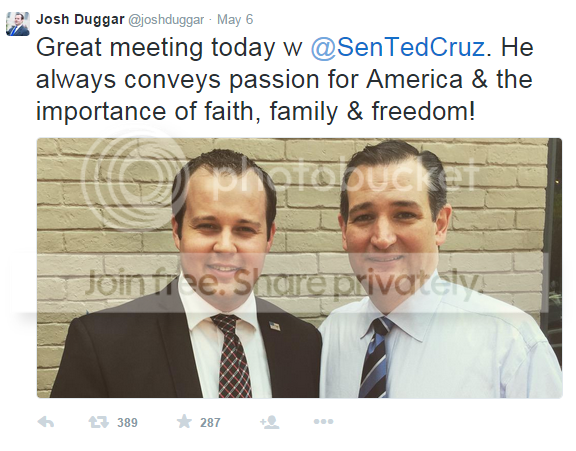Open the more options ellipsis icon

pyautogui.click(x=323, y=422)
